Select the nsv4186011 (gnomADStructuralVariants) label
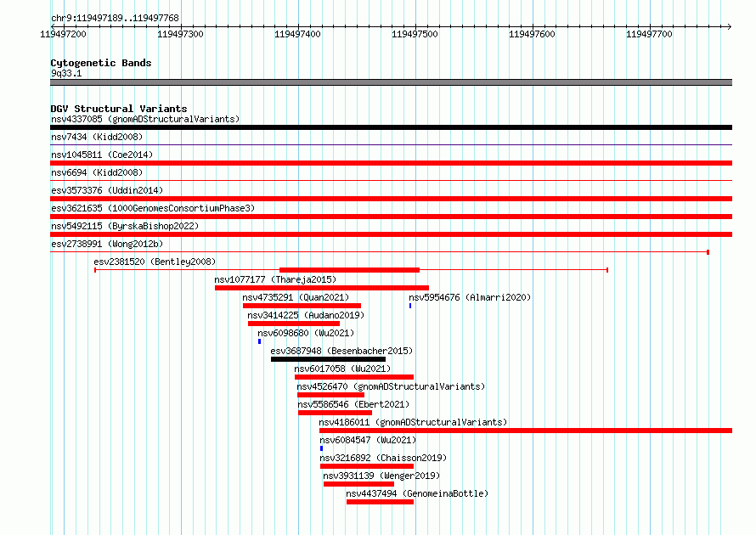Screen dimensions: 756x535 413,422
